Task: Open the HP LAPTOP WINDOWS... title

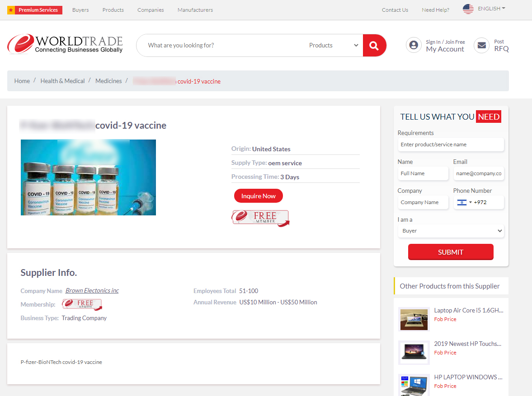Action: pos(468,377)
